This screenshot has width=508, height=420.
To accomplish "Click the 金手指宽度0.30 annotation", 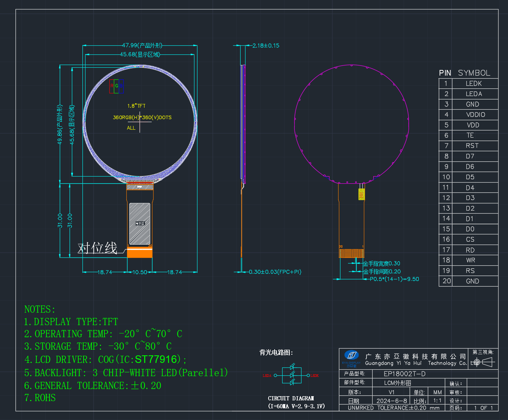I will (382, 263).
